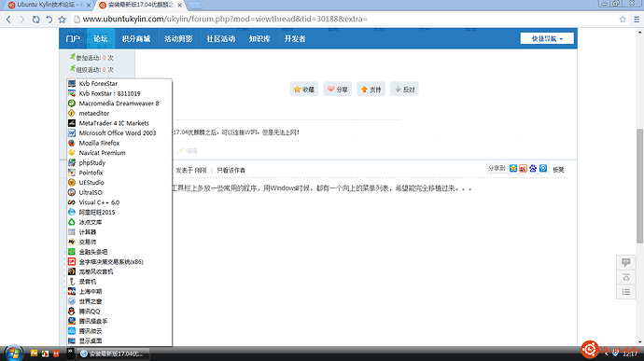Open 开发者 navigation item
This screenshot has height=361, width=644.
tap(295, 38)
